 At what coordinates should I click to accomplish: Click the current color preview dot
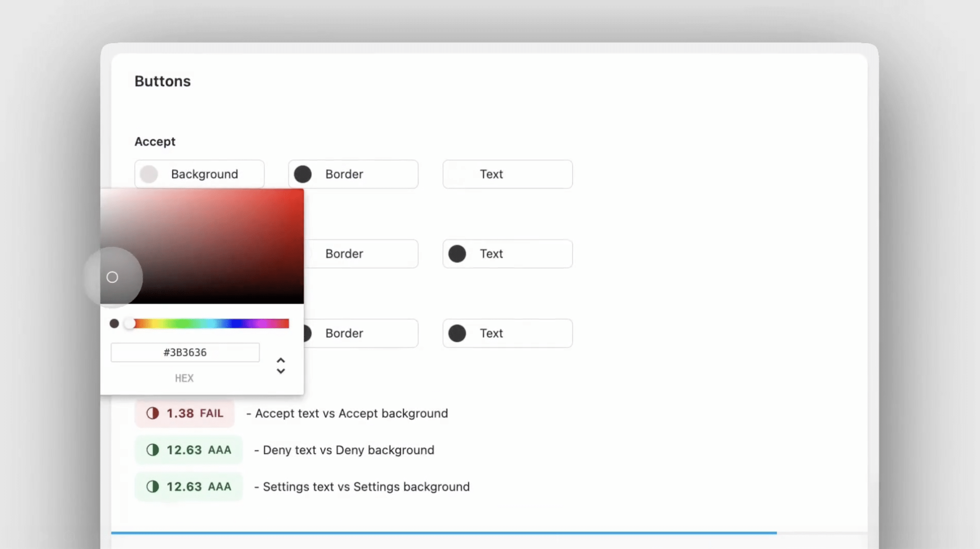[114, 324]
